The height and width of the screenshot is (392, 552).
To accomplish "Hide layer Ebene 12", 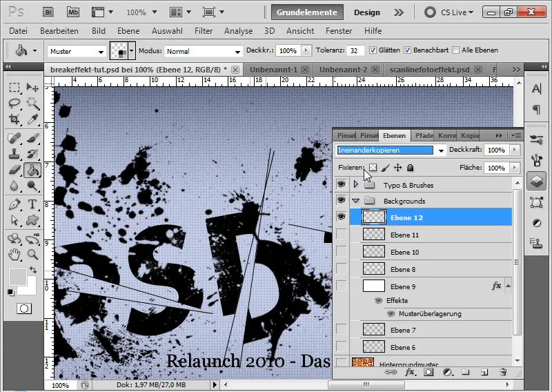I will click(341, 216).
